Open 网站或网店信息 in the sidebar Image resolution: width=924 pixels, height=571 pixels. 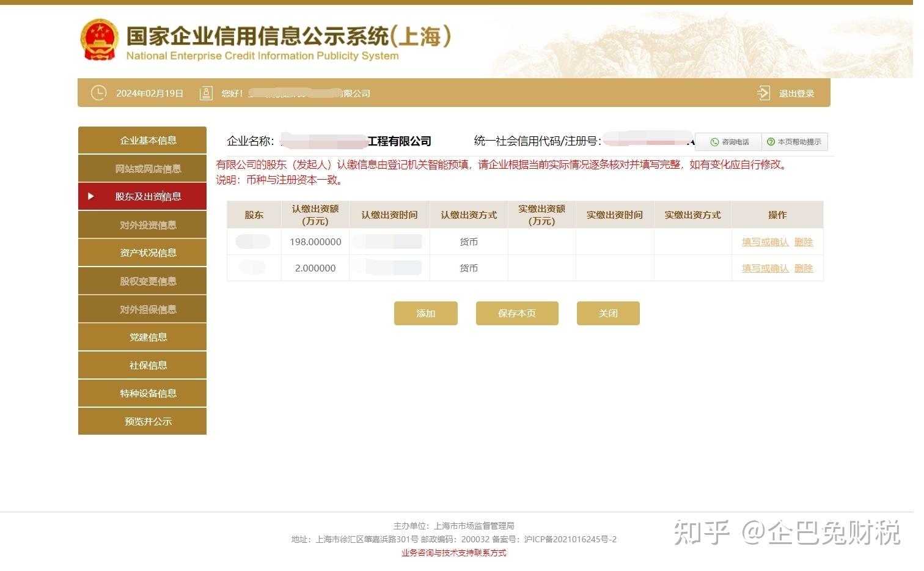pyautogui.click(x=142, y=169)
